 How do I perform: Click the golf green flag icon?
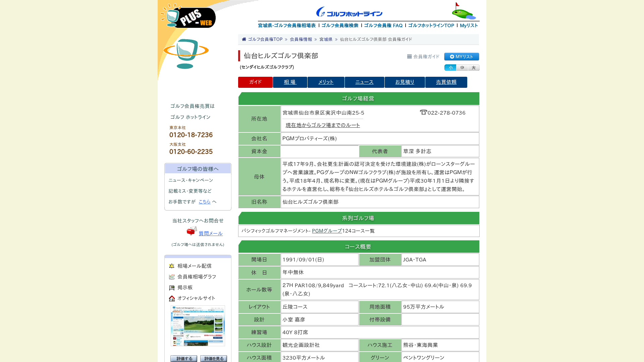tap(464, 11)
